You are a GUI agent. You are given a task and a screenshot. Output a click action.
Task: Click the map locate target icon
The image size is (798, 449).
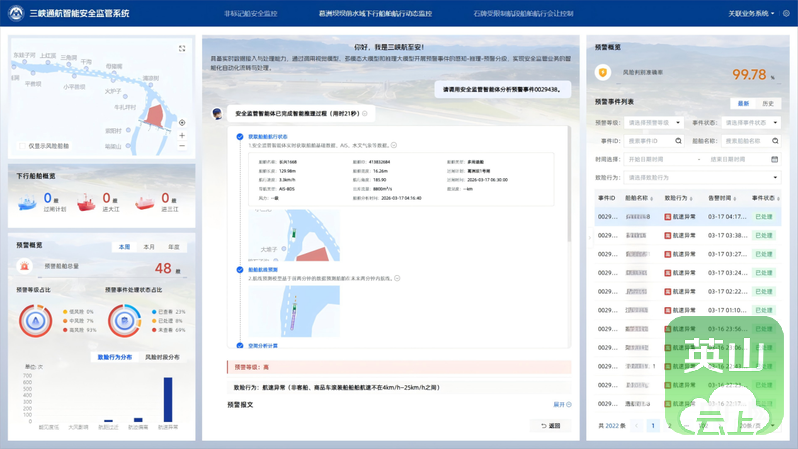[182, 123]
